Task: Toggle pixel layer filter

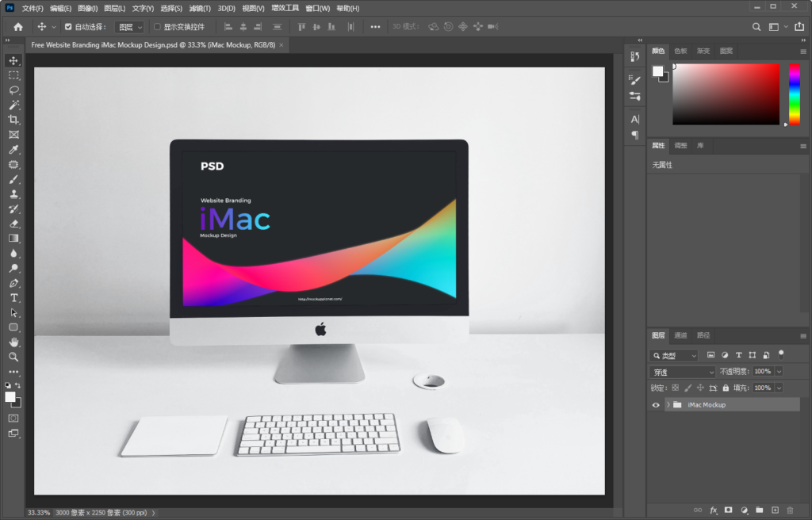Action: (710, 355)
